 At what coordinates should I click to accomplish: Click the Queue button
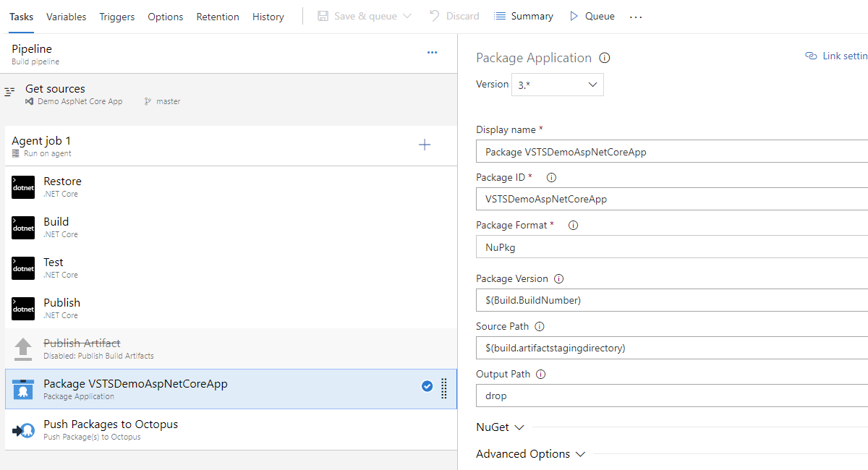[592, 16]
